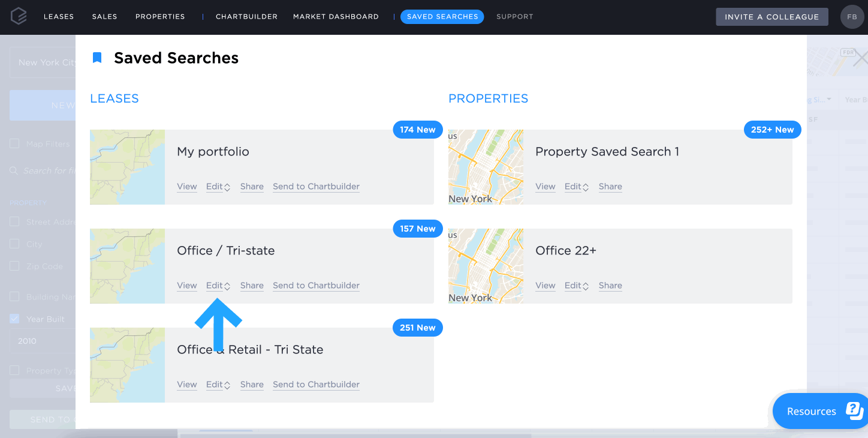This screenshot has height=438, width=868.
Task: Open the FB user avatar menu
Action: (x=852, y=17)
